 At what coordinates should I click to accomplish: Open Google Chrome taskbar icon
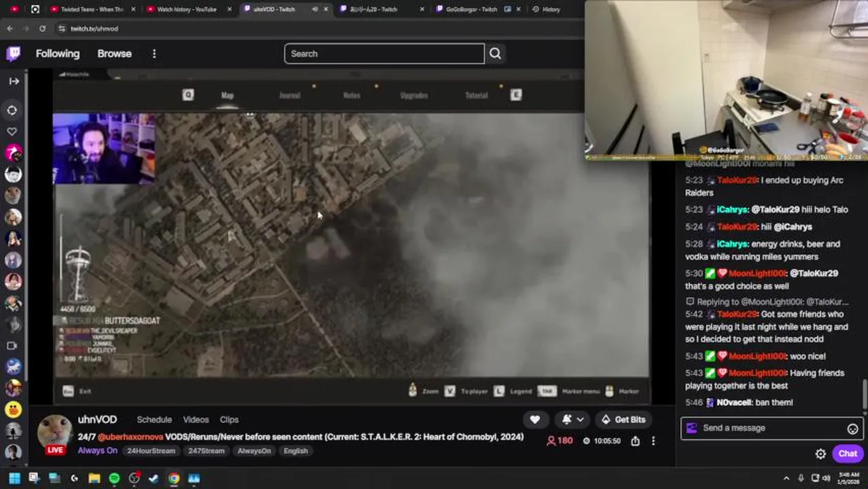pyautogui.click(x=174, y=478)
